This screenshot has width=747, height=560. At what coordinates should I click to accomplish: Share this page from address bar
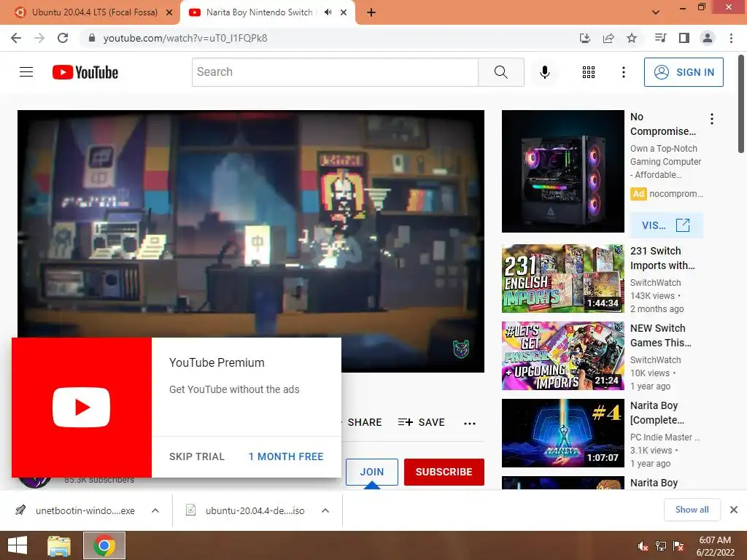pos(608,38)
